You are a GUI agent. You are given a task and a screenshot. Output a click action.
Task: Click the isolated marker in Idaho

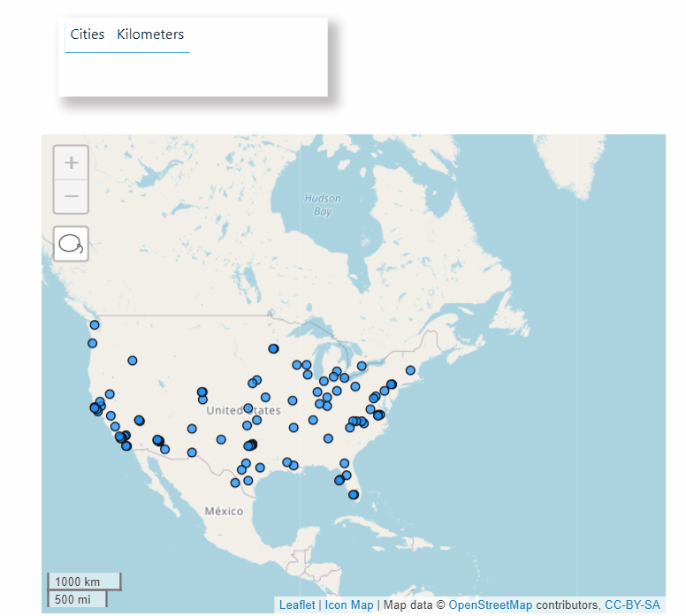pyautogui.click(x=133, y=361)
